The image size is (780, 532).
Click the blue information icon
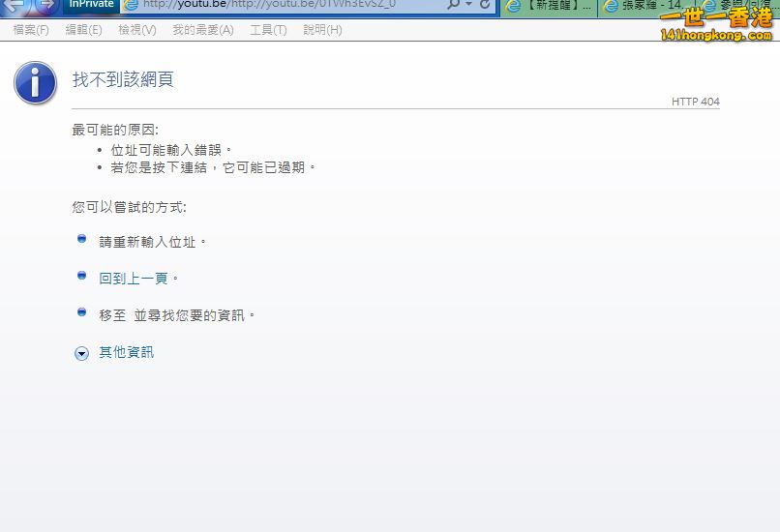point(35,82)
